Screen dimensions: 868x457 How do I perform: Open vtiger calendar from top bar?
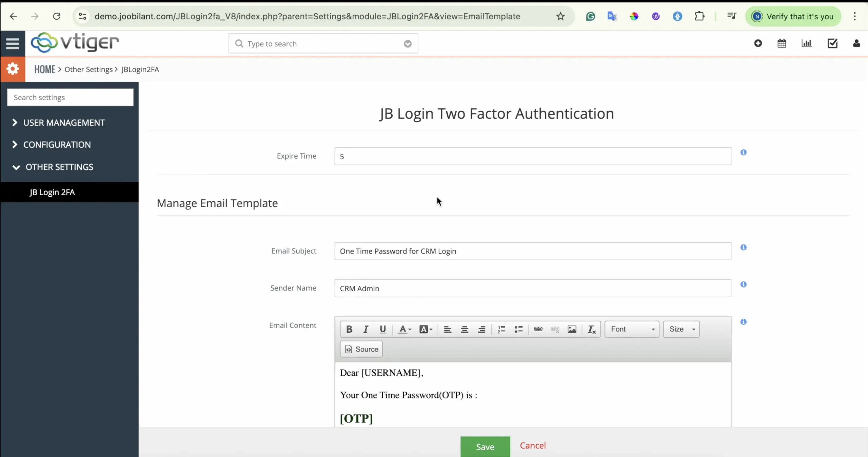[782, 43]
